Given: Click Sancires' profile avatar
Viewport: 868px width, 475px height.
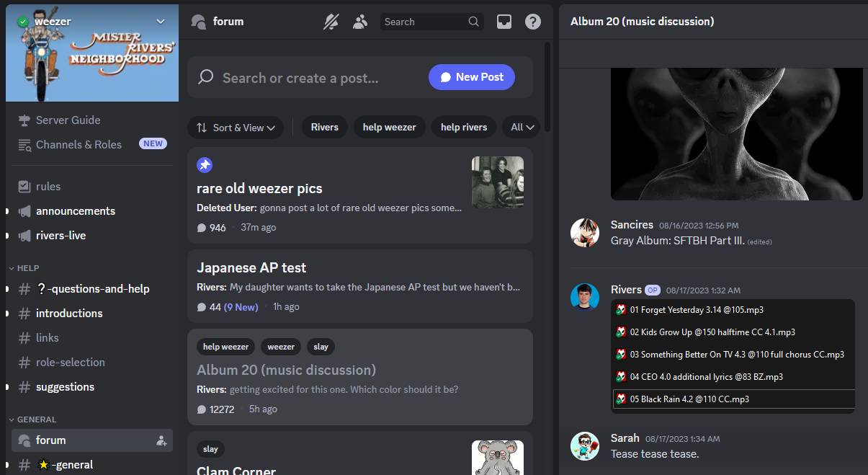Looking at the screenshot, I should pyautogui.click(x=585, y=233).
